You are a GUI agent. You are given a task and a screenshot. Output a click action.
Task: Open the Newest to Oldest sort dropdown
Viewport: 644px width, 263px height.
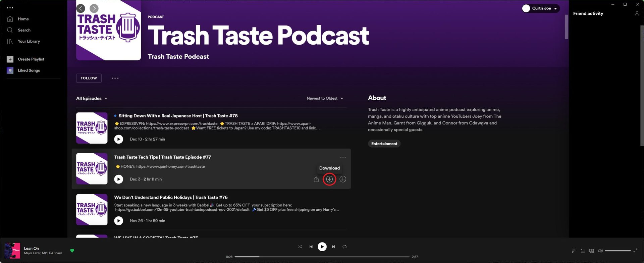(325, 99)
